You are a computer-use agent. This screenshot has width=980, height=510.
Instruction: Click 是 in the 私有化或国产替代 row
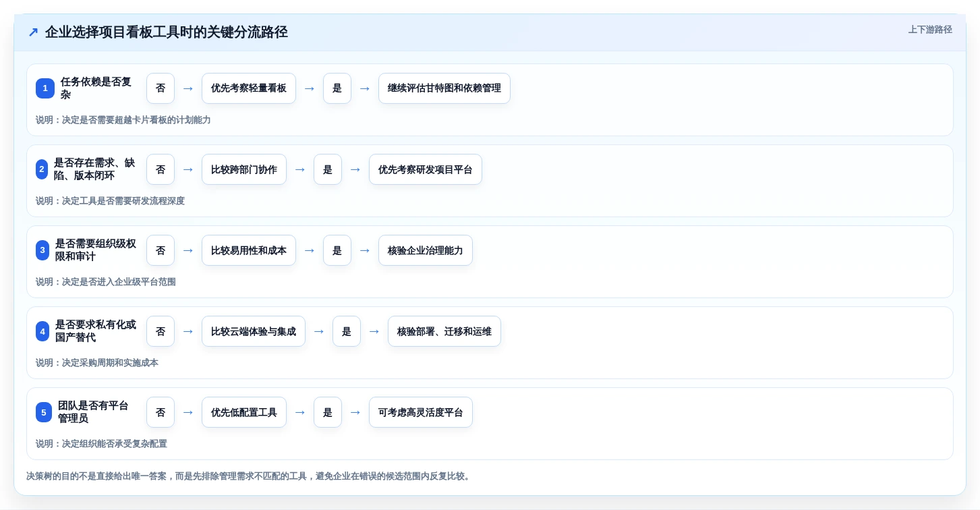[x=347, y=331]
